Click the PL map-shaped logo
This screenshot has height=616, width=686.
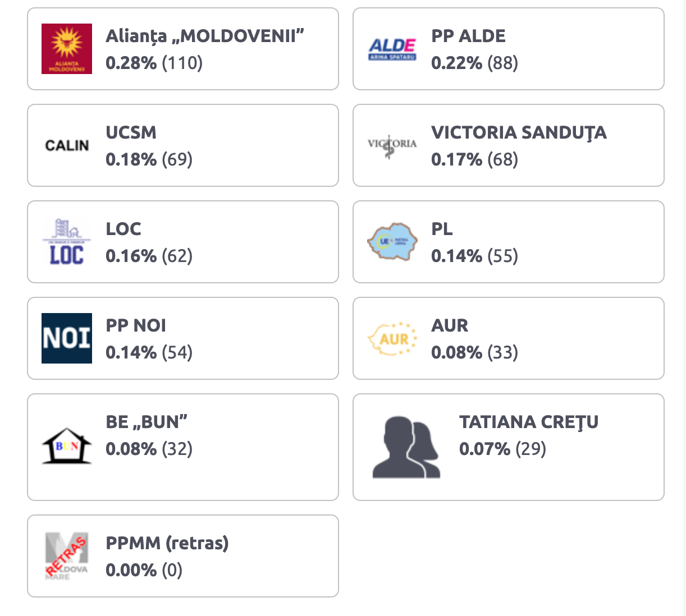[x=392, y=242]
